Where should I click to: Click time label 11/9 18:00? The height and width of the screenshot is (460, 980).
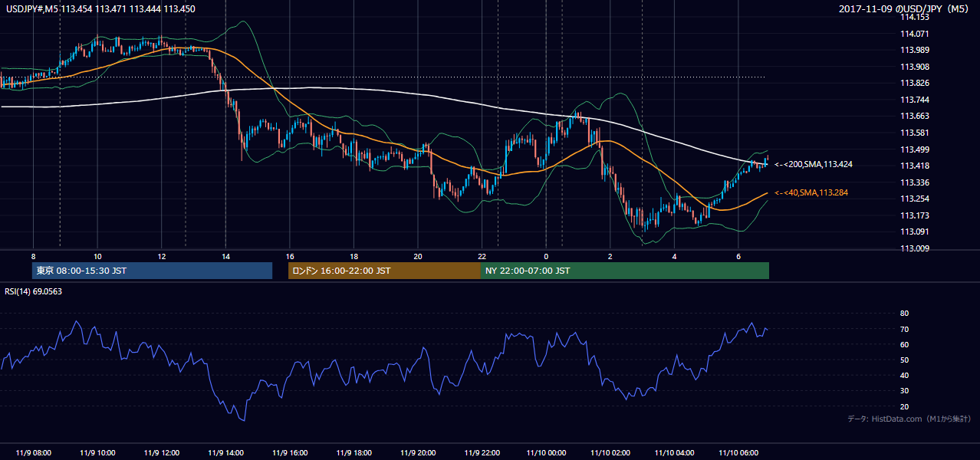coord(354,452)
